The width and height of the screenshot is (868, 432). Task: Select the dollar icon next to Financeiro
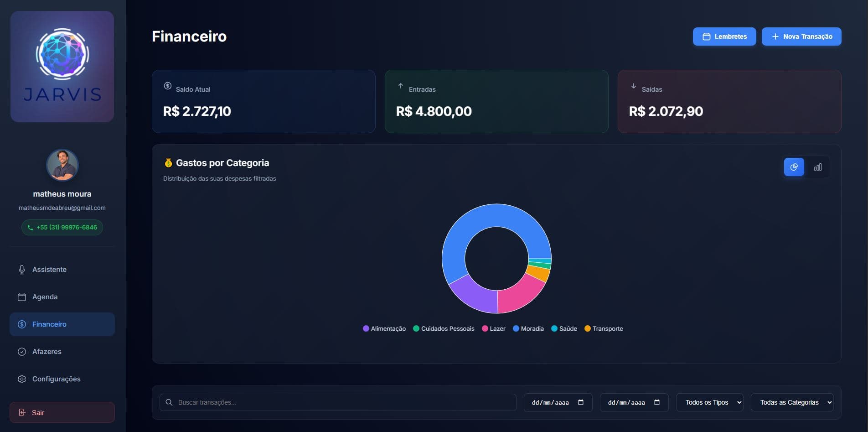(x=21, y=324)
